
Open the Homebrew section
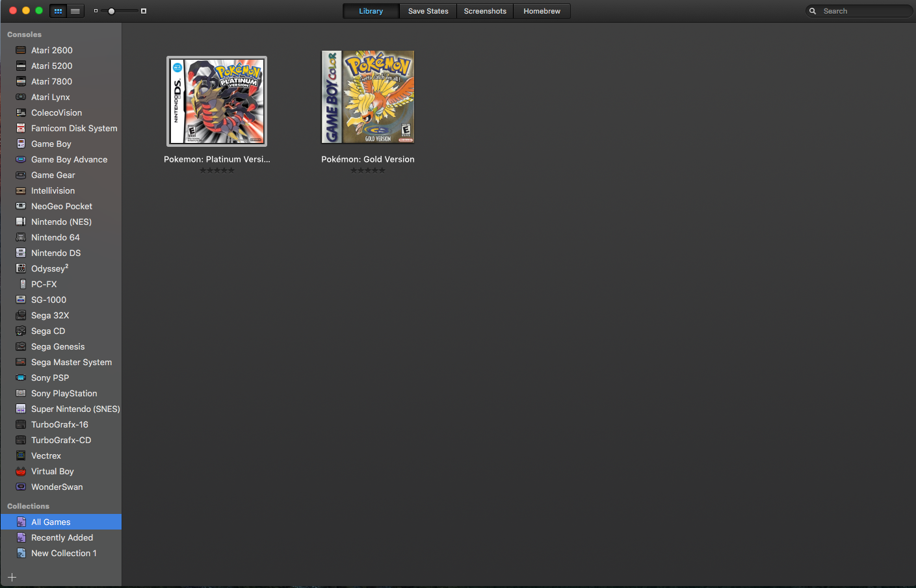click(542, 10)
